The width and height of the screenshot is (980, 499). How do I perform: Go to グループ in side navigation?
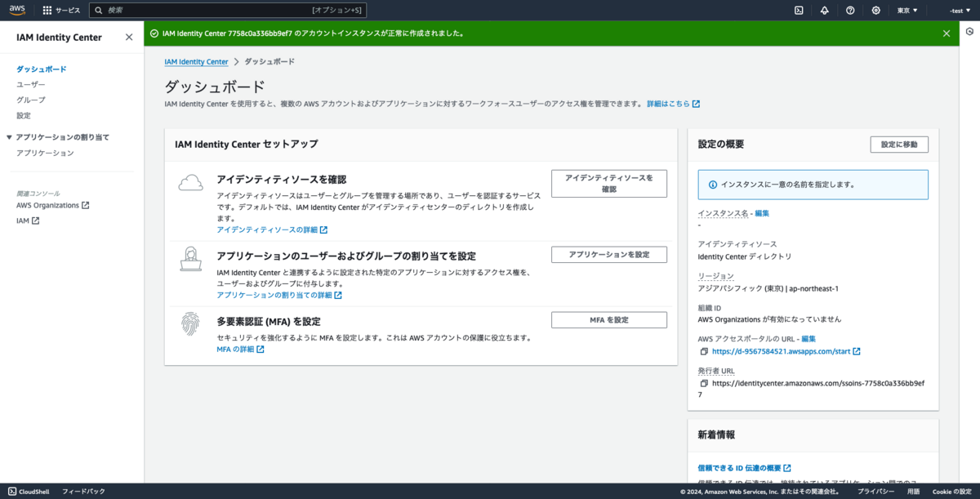pyautogui.click(x=31, y=100)
